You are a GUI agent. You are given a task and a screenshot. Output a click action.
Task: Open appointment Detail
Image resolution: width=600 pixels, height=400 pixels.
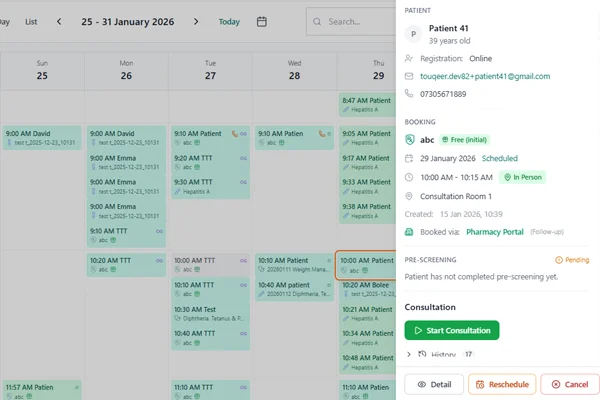[x=434, y=384]
